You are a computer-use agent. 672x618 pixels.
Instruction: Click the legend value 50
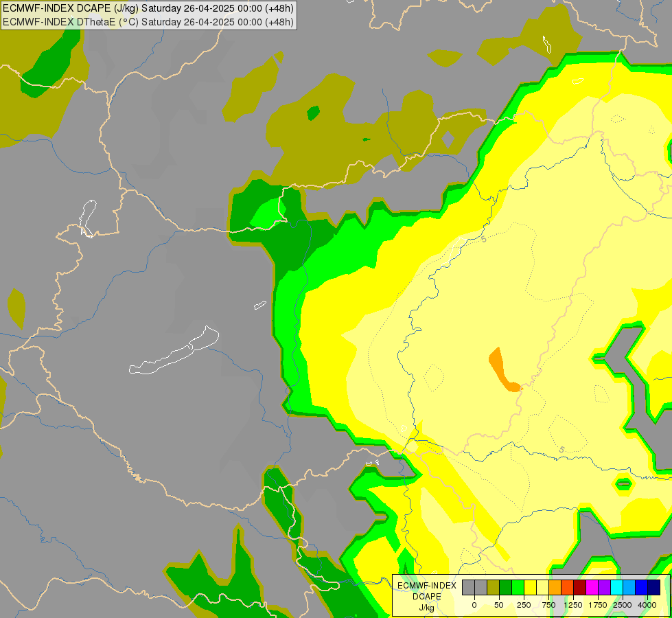[x=499, y=605]
